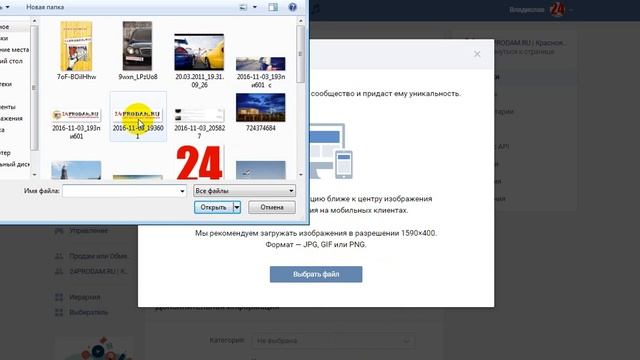
Task: Click file list scrollbar up arrow
Action: tap(301, 20)
